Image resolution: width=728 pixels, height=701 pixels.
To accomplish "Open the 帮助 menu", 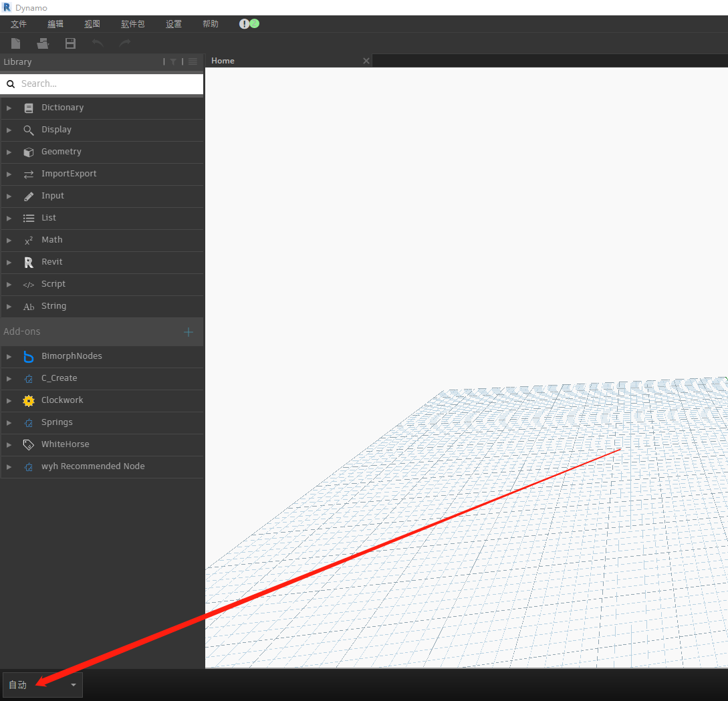I will [211, 24].
